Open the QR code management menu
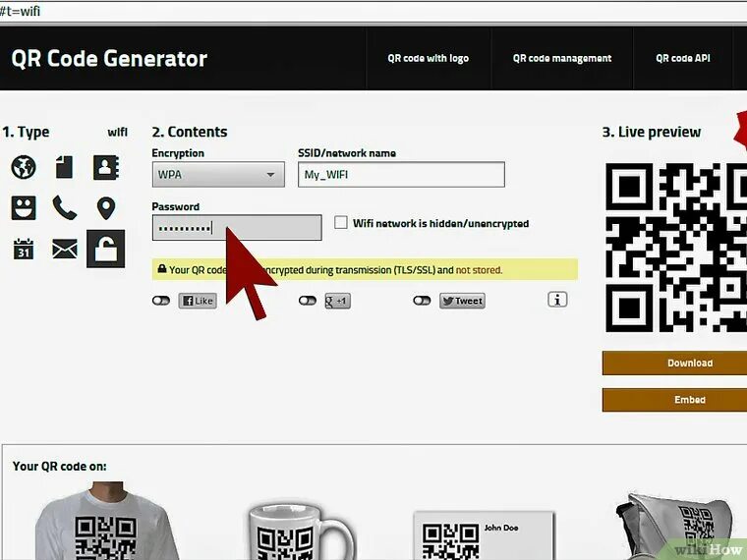Screen dimensions: 747x560 562,58
